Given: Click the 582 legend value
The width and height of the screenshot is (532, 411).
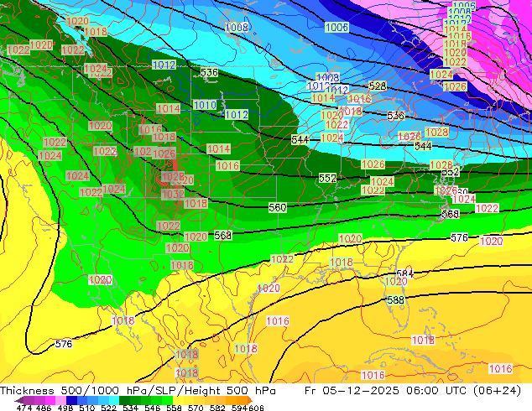Looking at the screenshot, I should tap(217, 408).
